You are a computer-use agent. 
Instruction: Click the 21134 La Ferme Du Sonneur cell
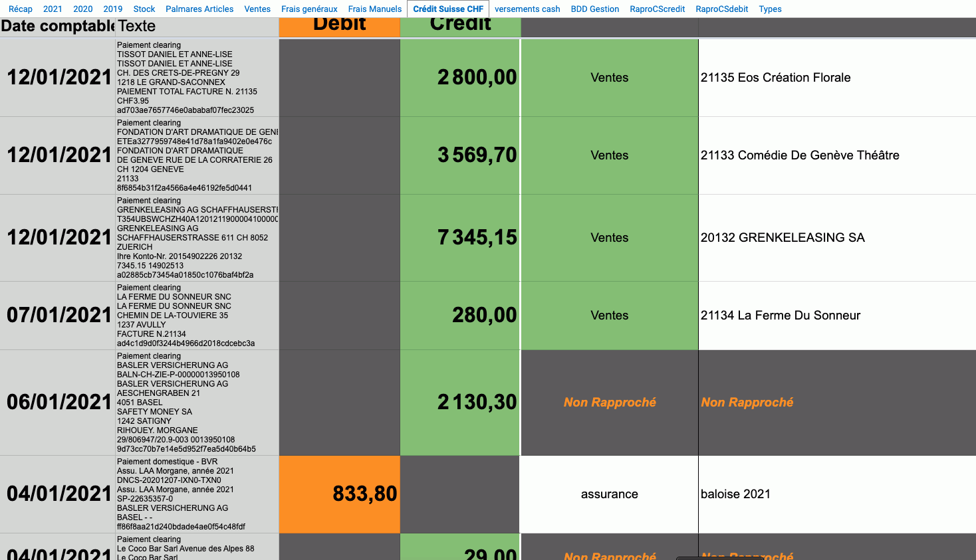coord(837,316)
